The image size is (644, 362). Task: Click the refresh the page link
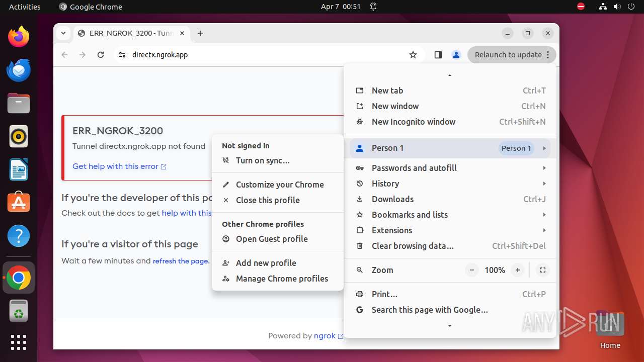[x=181, y=261]
